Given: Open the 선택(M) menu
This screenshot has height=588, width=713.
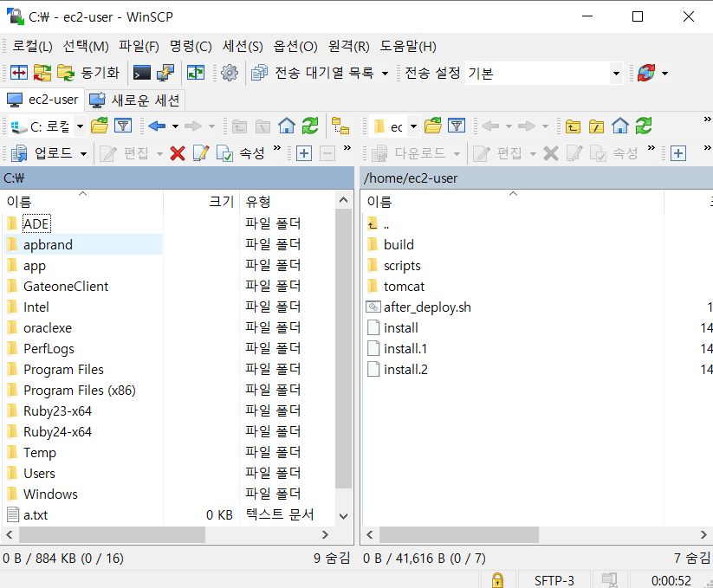Looking at the screenshot, I should (x=86, y=46).
